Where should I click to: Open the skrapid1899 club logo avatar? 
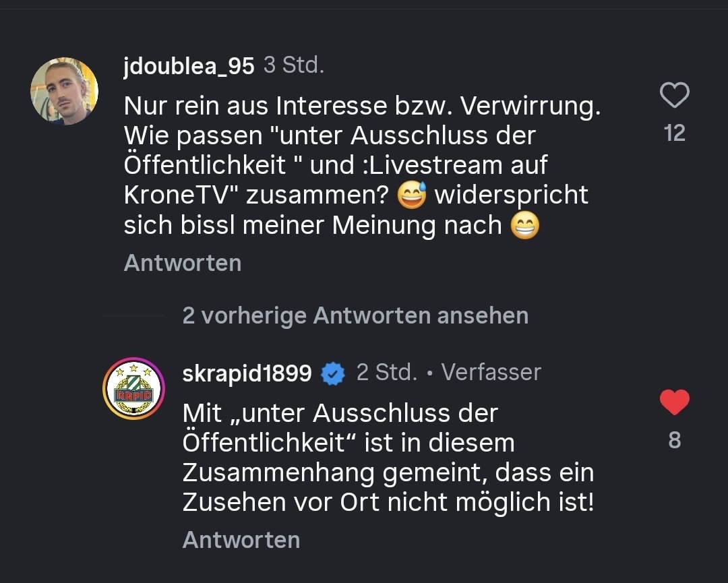(133, 389)
